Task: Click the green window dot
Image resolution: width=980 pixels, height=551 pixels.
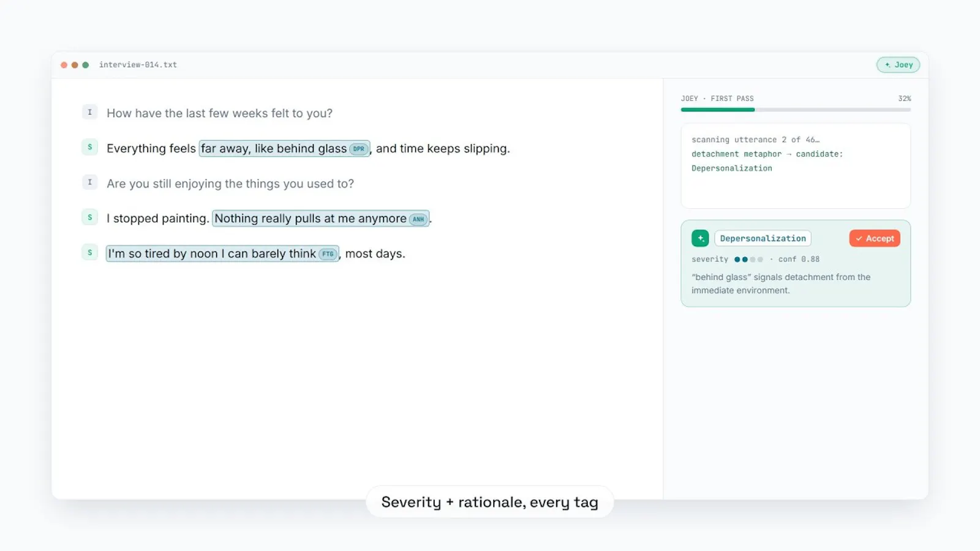Action: point(86,65)
